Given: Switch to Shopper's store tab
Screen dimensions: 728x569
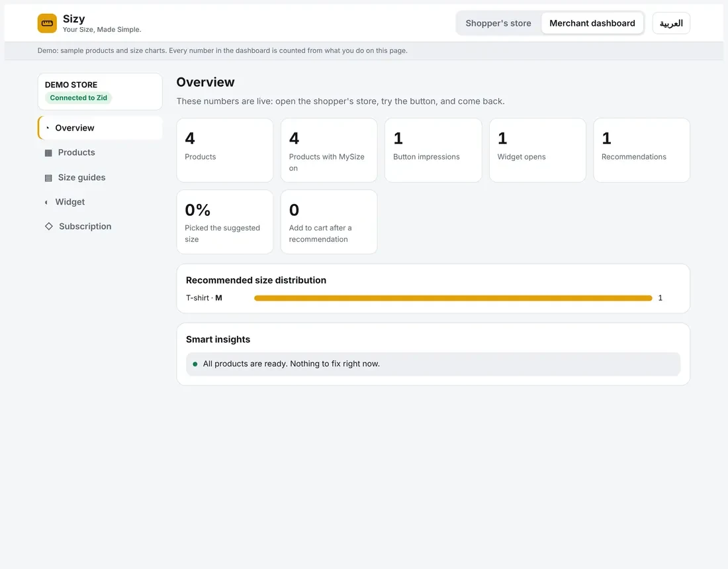Looking at the screenshot, I should pyautogui.click(x=498, y=23).
